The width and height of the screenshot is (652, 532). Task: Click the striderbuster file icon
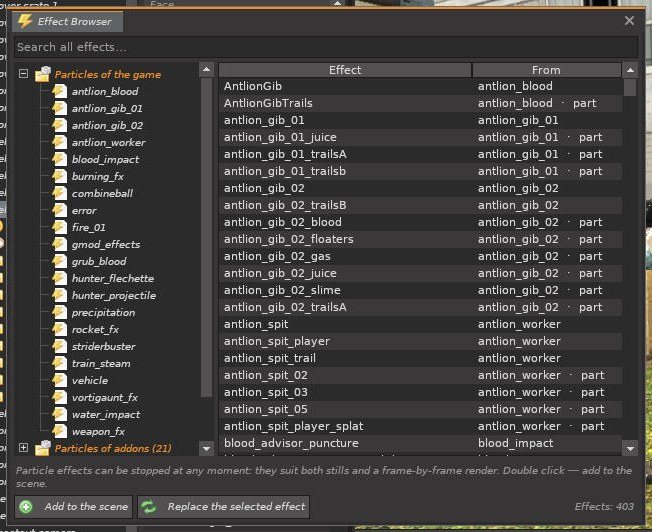point(59,346)
